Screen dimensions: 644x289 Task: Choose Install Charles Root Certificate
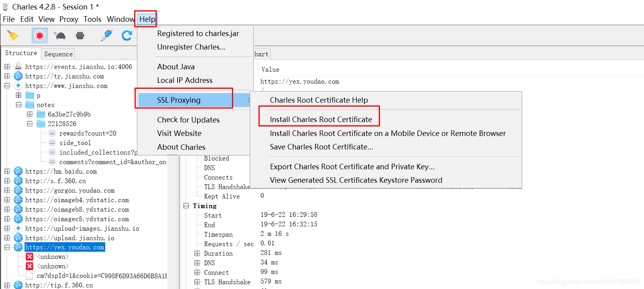[321, 119]
